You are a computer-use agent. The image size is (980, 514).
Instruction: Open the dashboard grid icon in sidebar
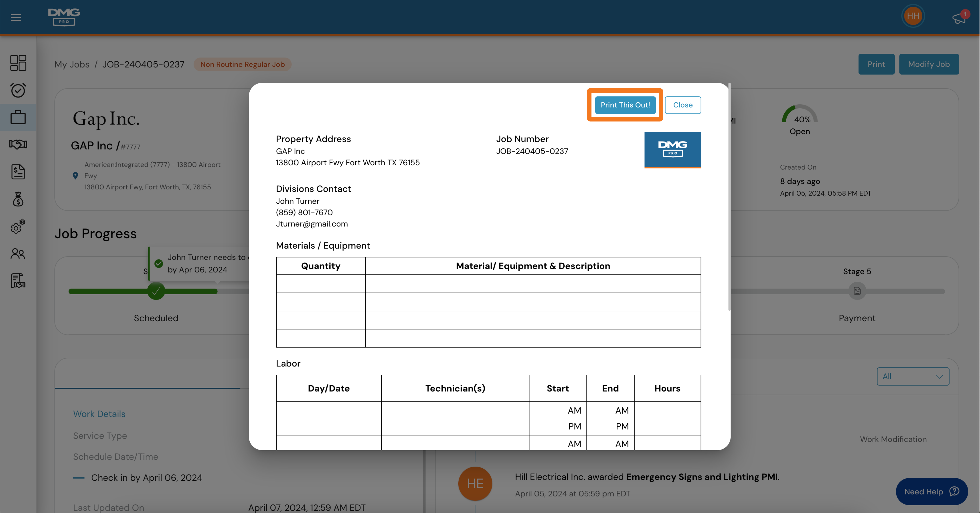click(x=18, y=63)
